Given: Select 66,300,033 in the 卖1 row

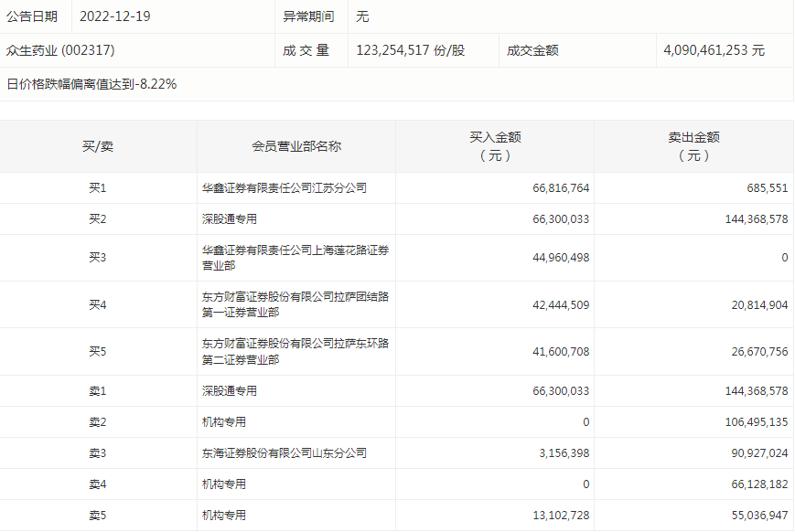Looking at the screenshot, I should (x=561, y=390).
